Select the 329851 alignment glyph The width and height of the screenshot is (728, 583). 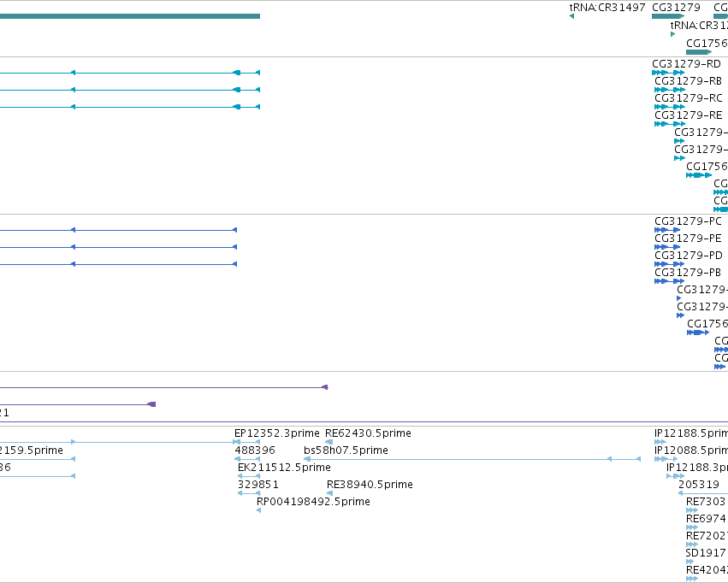coord(249,493)
